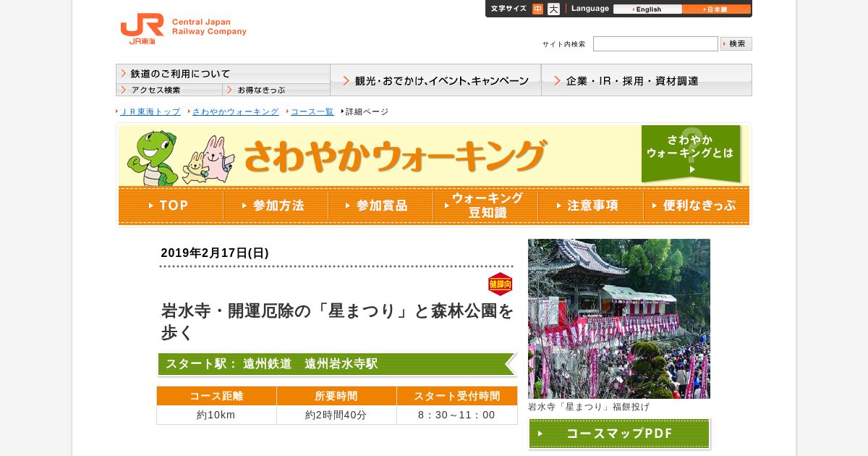
Task: Open お得なきっぷ submenu item
Action: click(x=276, y=90)
